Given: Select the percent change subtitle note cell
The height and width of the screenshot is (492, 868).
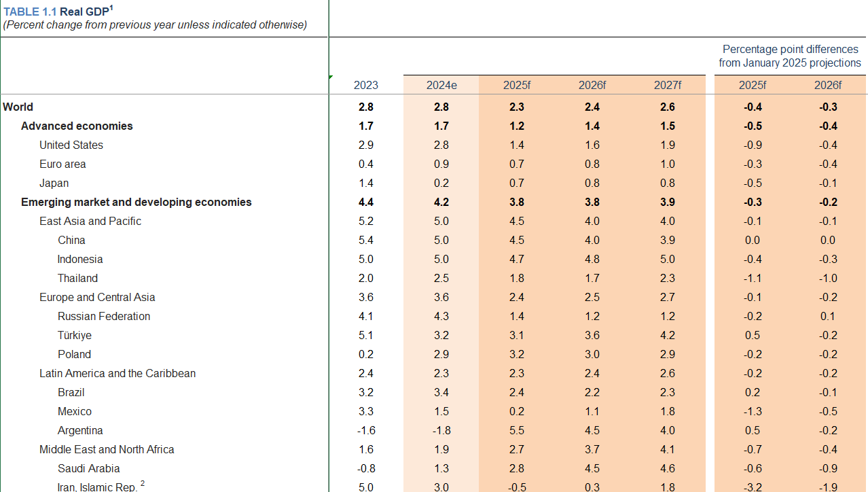Looking at the screenshot, I should pyautogui.click(x=155, y=25).
